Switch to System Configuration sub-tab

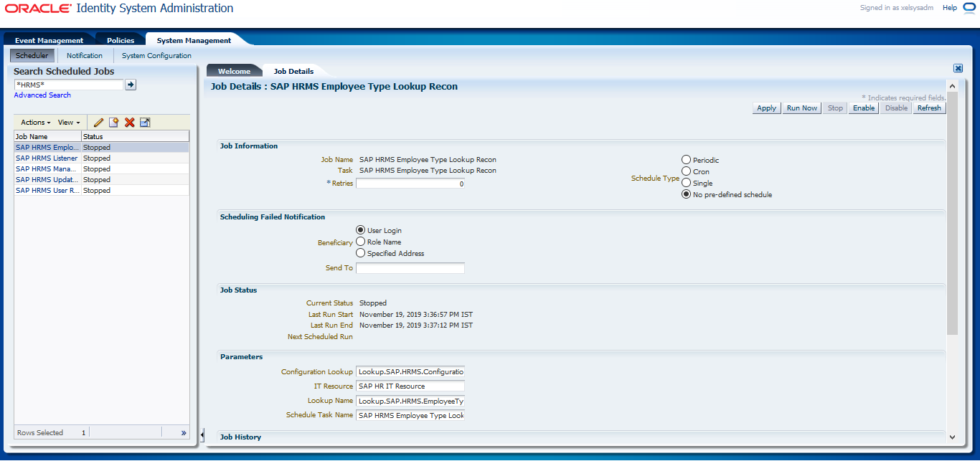(x=156, y=55)
